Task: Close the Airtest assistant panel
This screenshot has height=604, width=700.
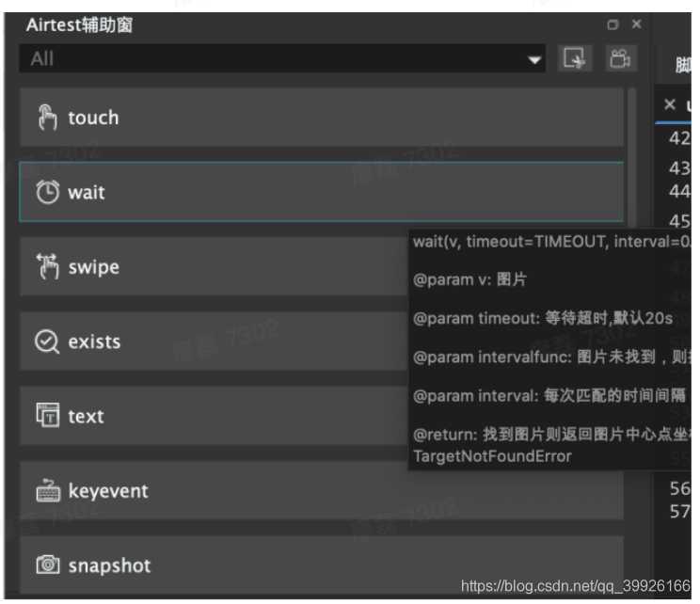Action: tap(637, 24)
